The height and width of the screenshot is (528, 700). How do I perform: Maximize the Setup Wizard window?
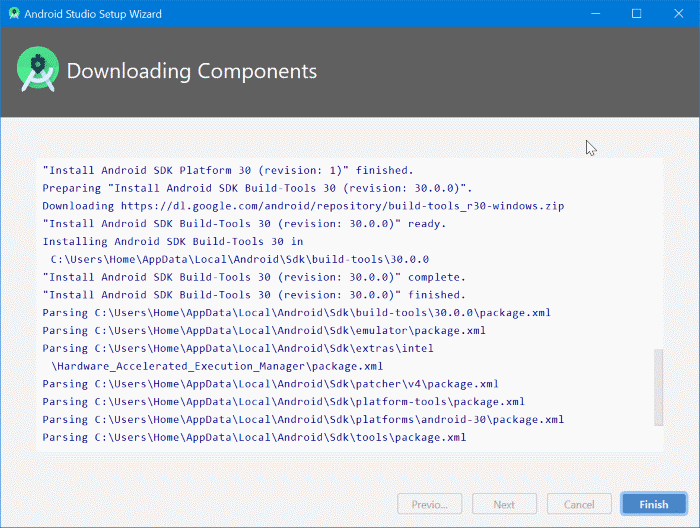637,13
